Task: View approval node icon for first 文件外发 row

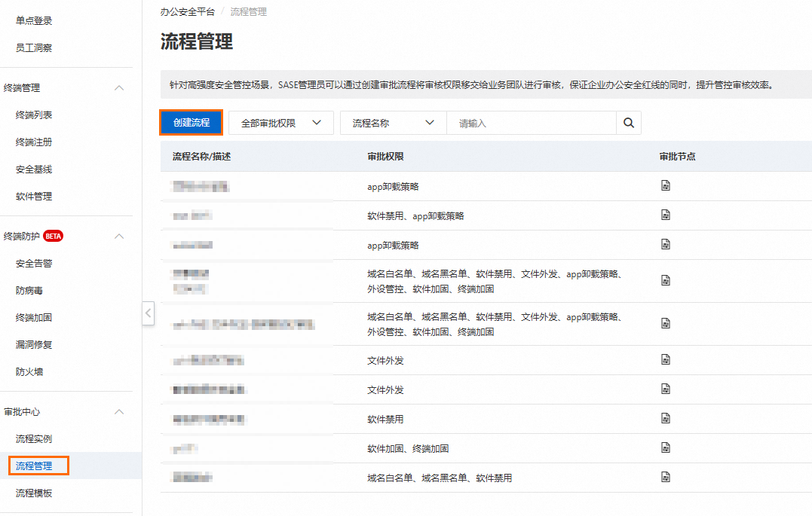Action: click(x=666, y=359)
